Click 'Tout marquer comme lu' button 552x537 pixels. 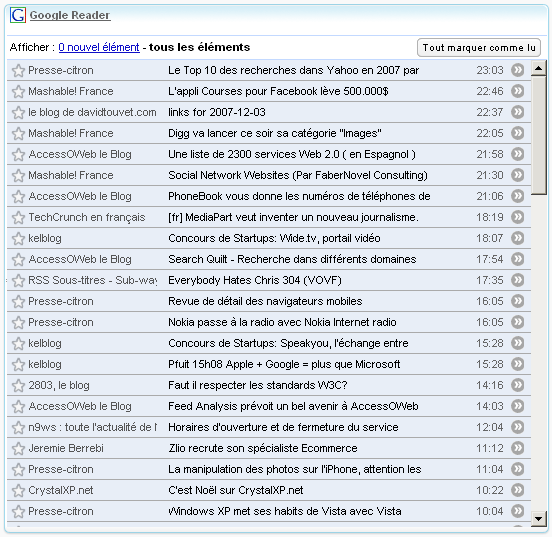coord(479,48)
